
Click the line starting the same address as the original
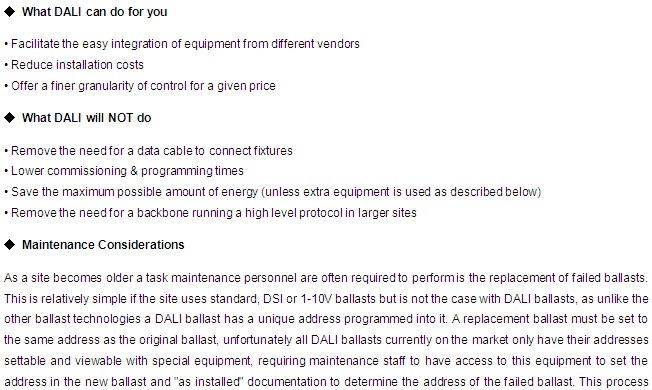click(326, 340)
